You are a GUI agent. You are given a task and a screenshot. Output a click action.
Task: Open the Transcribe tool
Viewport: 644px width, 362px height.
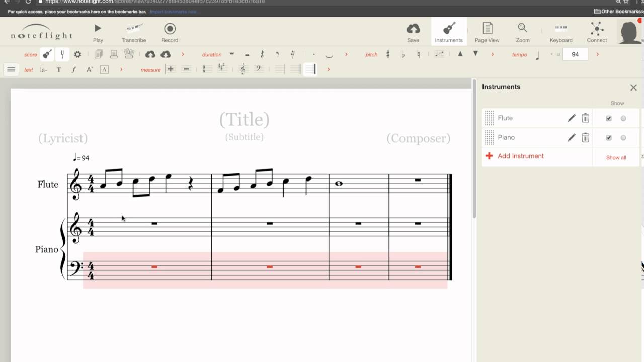(x=134, y=33)
